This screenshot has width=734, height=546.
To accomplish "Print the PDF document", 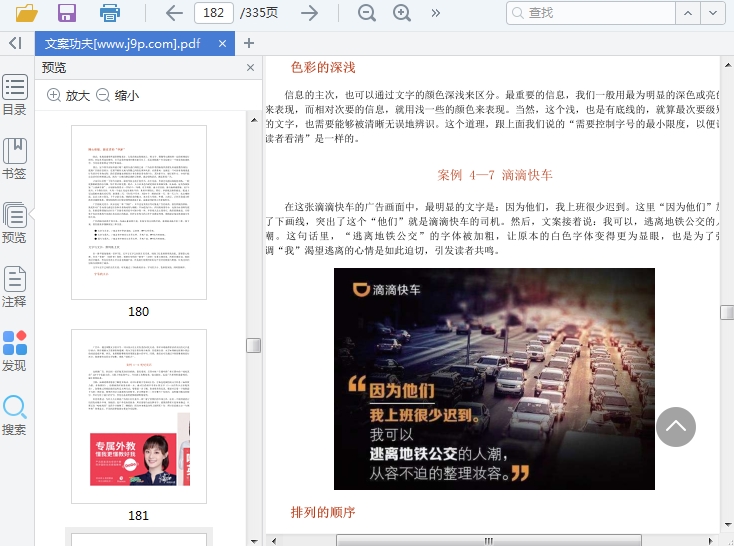I will click(110, 13).
